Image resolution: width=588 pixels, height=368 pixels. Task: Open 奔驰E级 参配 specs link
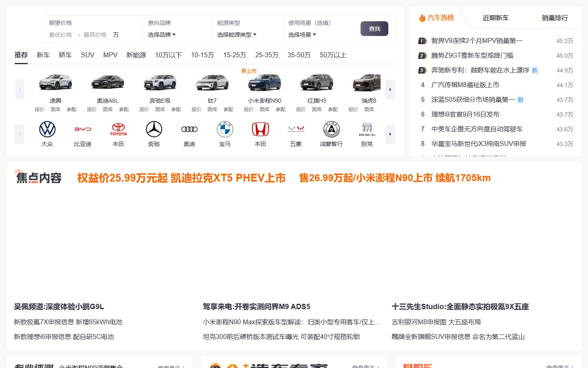(x=176, y=109)
